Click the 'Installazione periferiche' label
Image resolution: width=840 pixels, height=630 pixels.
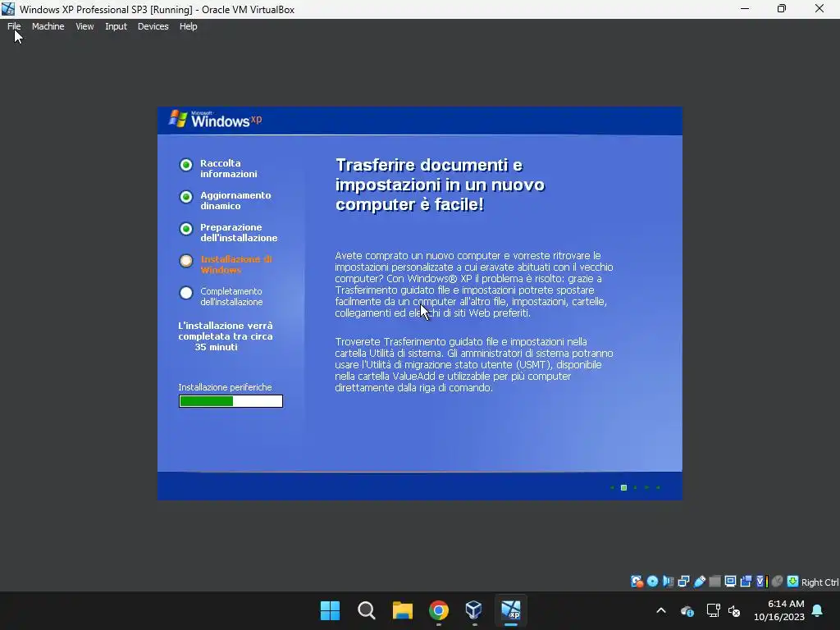[x=225, y=387]
